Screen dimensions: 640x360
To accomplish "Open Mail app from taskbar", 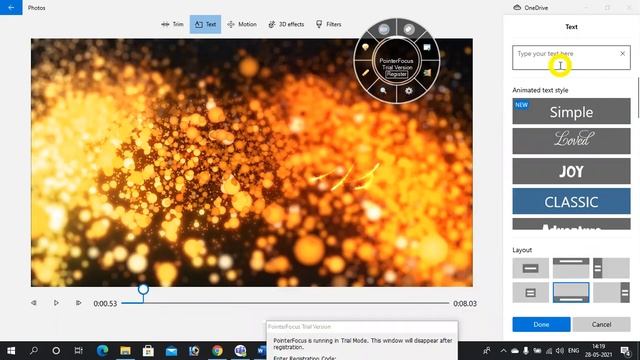I will (x=171, y=351).
